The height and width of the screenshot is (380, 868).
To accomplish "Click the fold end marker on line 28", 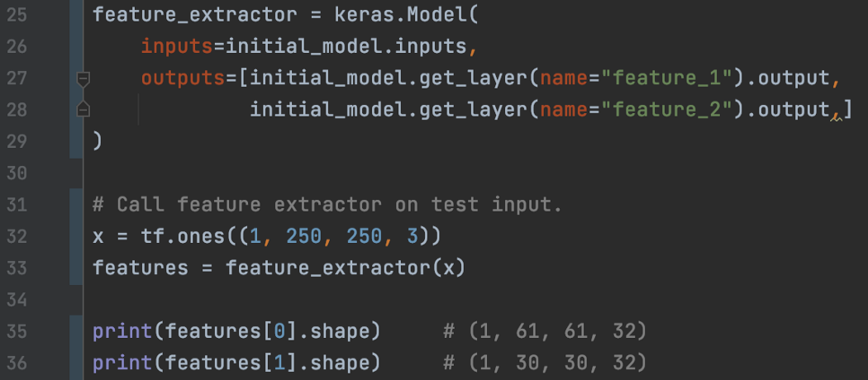I will (82, 109).
